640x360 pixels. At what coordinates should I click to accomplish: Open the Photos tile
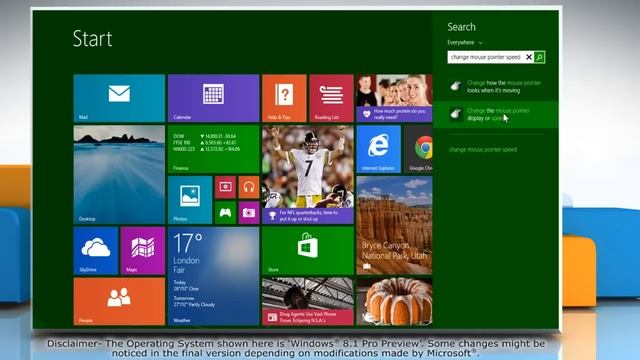[190, 200]
